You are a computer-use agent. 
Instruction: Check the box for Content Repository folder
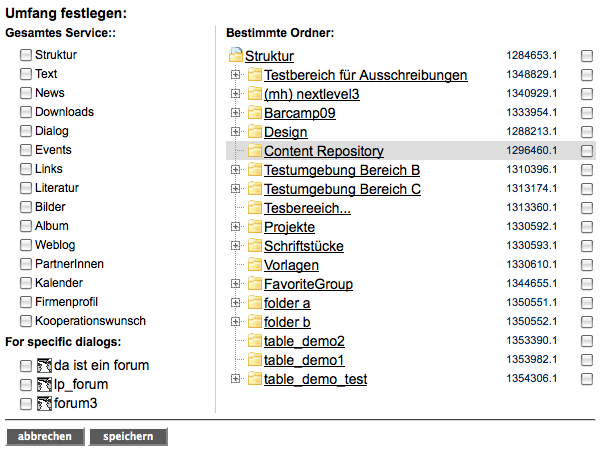[587, 151]
